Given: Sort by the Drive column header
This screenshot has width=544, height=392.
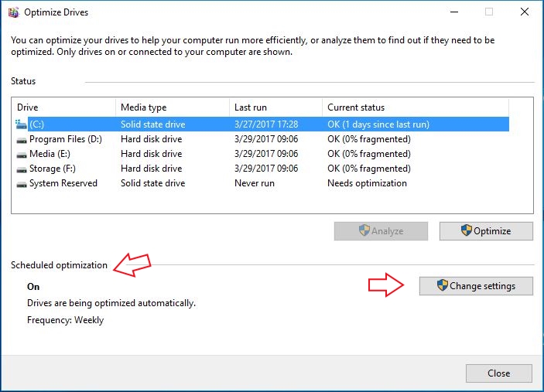Looking at the screenshot, I should click(x=63, y=107).
